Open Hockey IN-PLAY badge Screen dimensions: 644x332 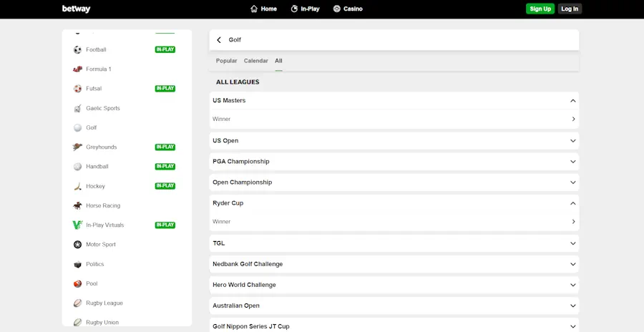(165, 186)
